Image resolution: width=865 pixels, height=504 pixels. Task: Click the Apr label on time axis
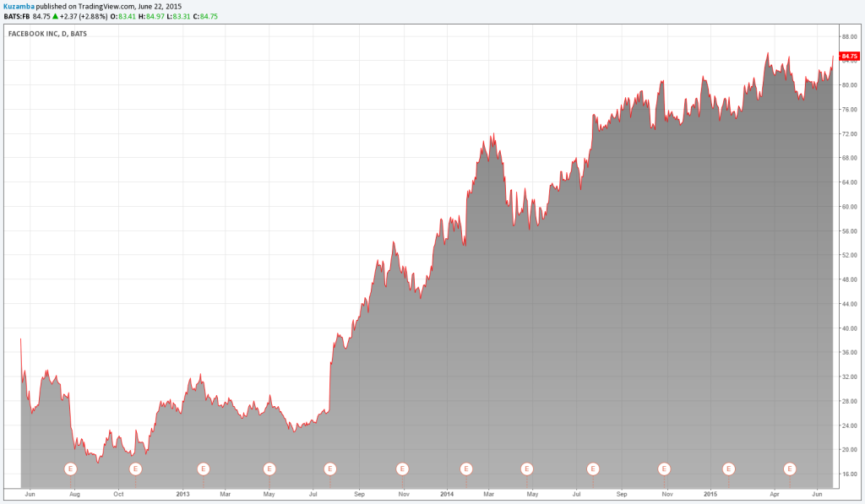(x=775, y=494)
